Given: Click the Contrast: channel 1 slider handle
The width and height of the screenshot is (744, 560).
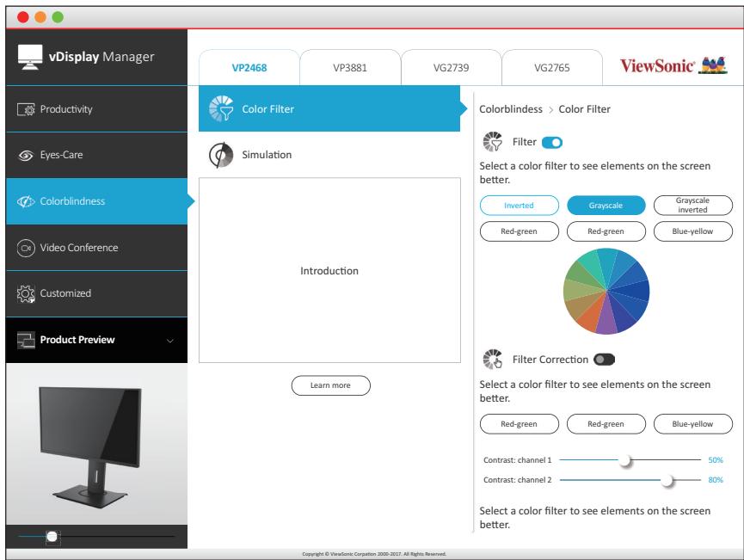Looking at the screenshot, I should coord(625,460).
